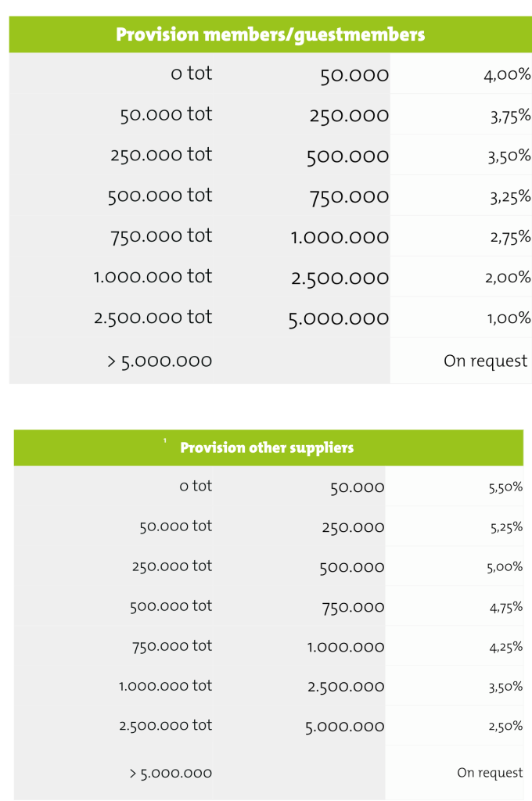Select the 5,00% other suppliers rate
Image resolution: width=532 pixels, height=801 pixels.
coord(505,567)
